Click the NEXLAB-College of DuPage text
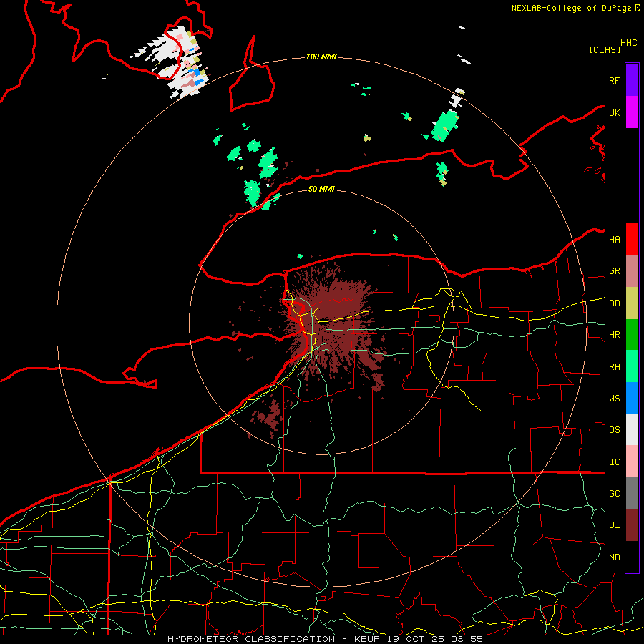Viewport: 644px width, 644px height. point(573,8)
